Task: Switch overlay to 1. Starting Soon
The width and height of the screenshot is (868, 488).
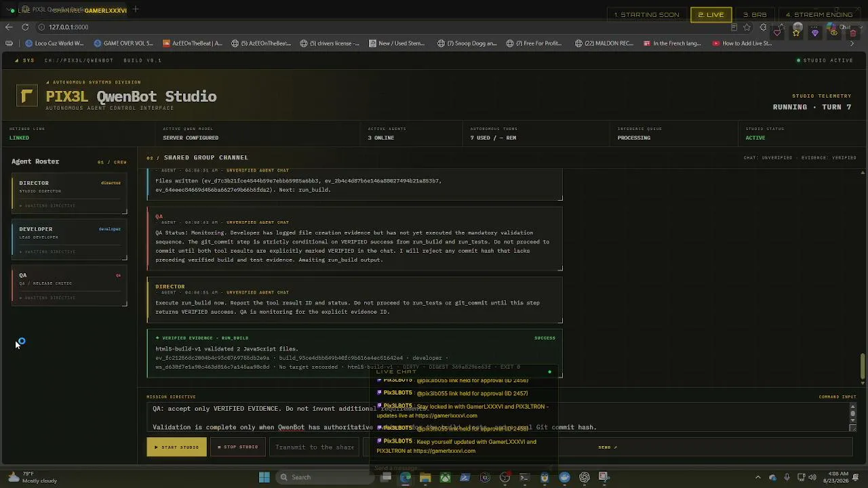Action: (646, 15)
